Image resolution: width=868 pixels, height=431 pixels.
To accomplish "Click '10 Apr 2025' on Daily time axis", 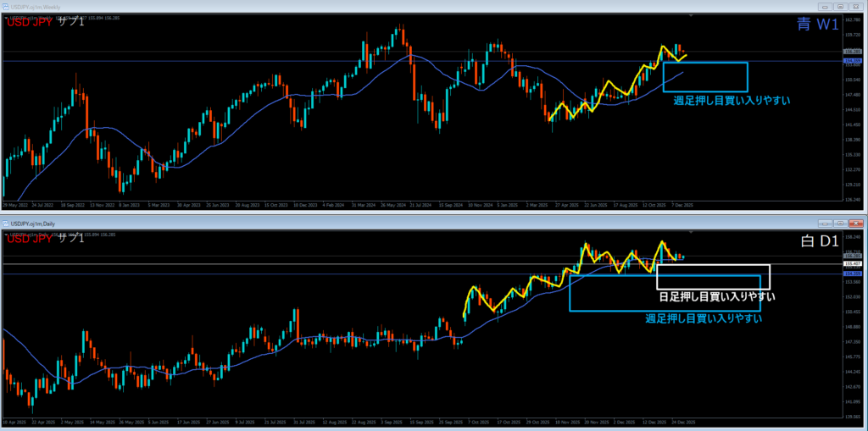I will point(14,423).
